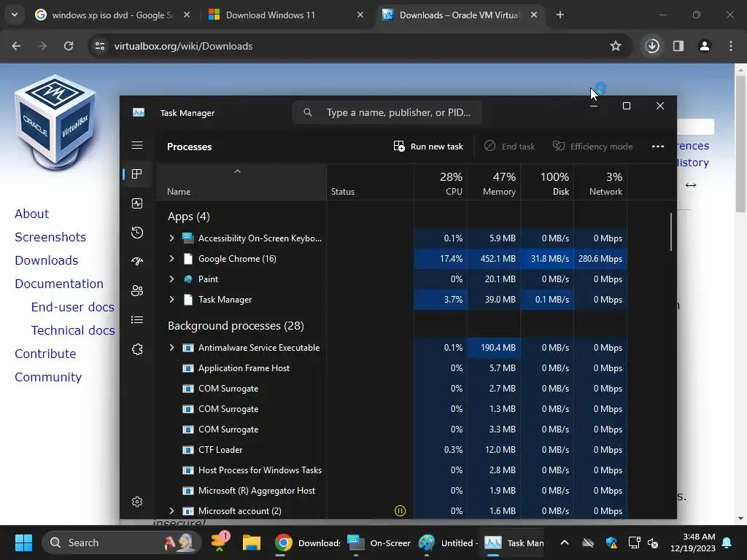747x560 pixels.
Task: Open End-user docs link
Action: [73, 307]
